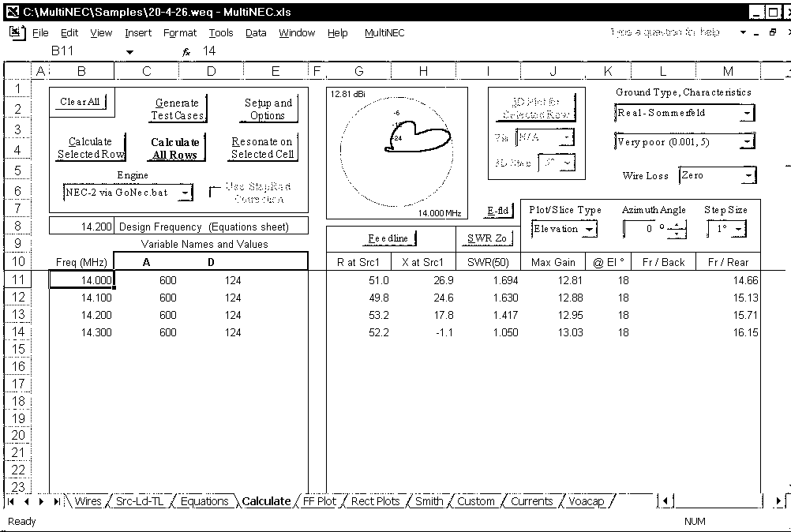Select SWR(50) value 1.050
Screen dimensions: 791x532
pyautogui.click(x=489, y=332)
